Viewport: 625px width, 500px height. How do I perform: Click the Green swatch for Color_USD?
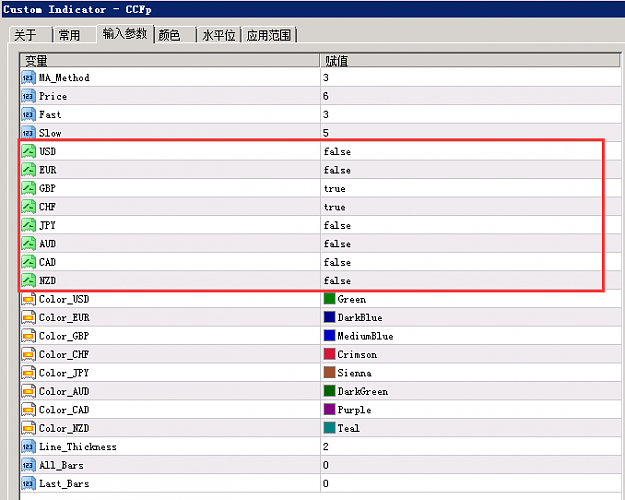tap(329, 299)
